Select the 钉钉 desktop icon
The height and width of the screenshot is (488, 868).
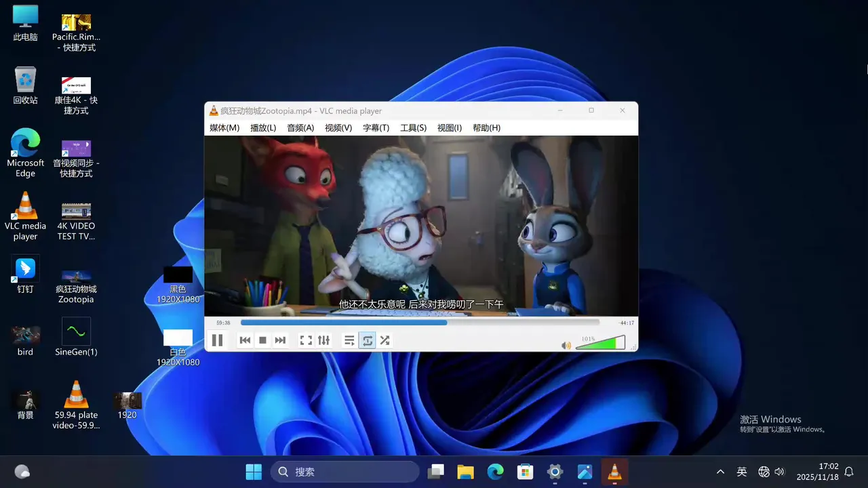point(25,274)
